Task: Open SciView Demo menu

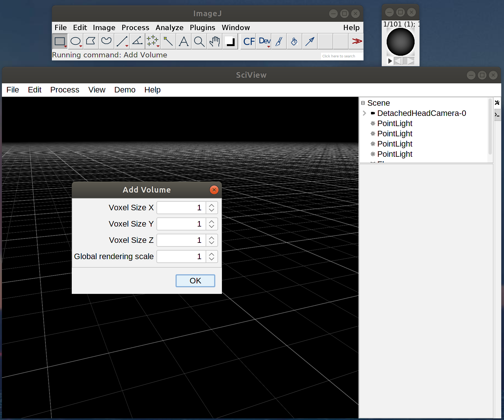Action: (125, 90)
